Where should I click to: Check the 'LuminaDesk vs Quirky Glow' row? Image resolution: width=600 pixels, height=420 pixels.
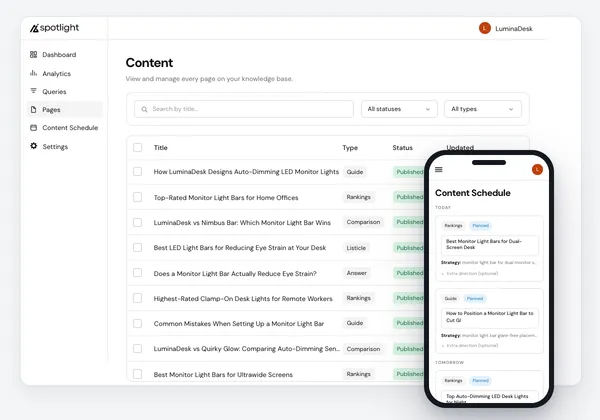click(137, 349)
